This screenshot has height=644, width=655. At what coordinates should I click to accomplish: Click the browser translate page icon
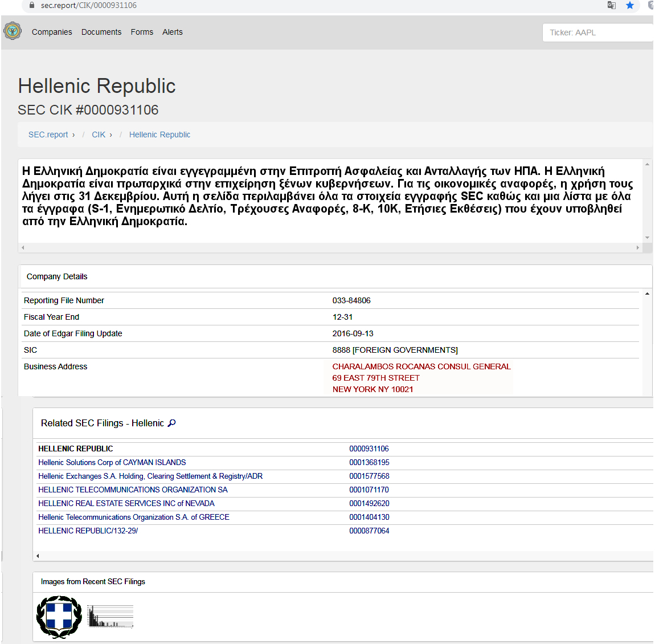(x=612, y=6)
